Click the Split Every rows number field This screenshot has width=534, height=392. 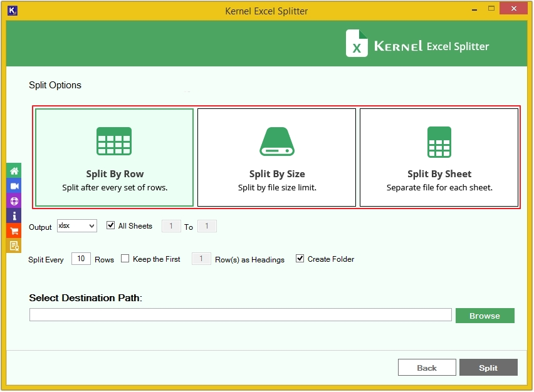pyautogui.click(x=81, y=258)
